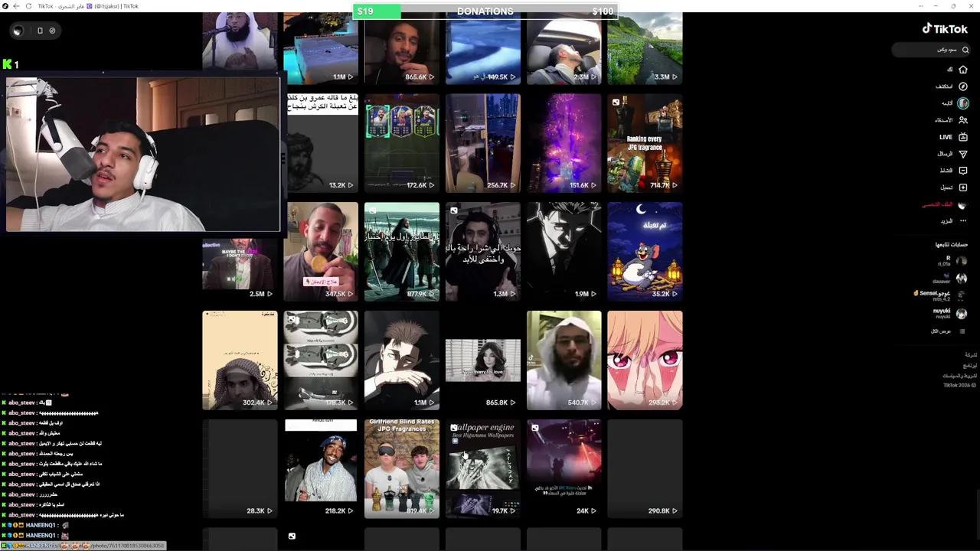
Task: Open the video with 2.5M views
Action: (240, 268)
